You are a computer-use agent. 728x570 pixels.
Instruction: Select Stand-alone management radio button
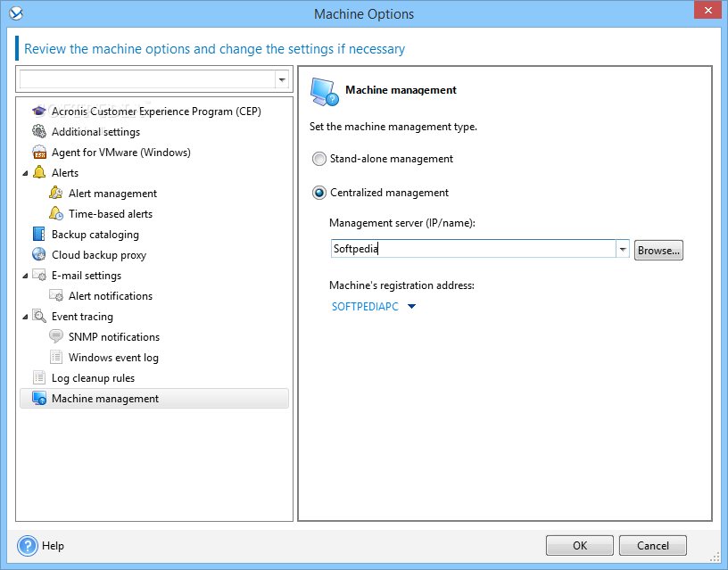319,159
